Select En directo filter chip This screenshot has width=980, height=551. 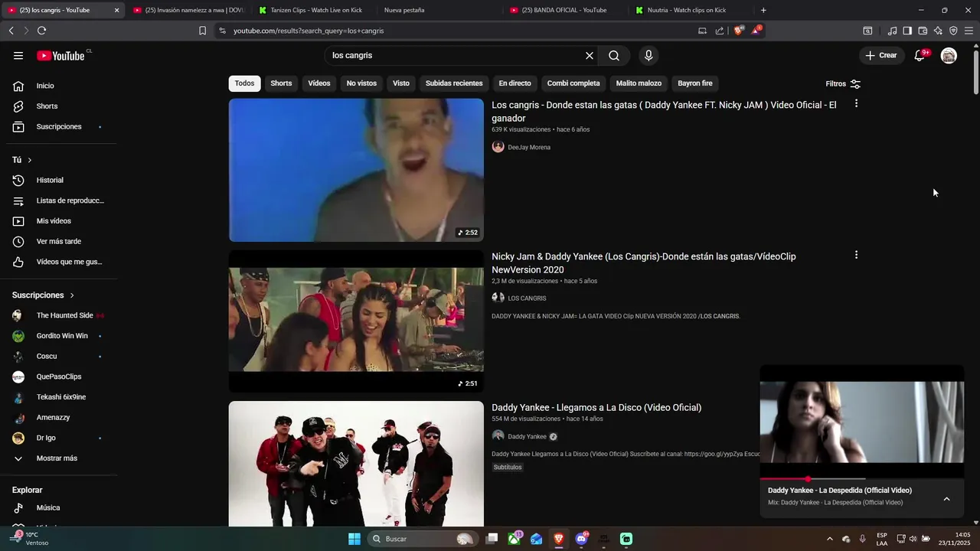point(514,83)
